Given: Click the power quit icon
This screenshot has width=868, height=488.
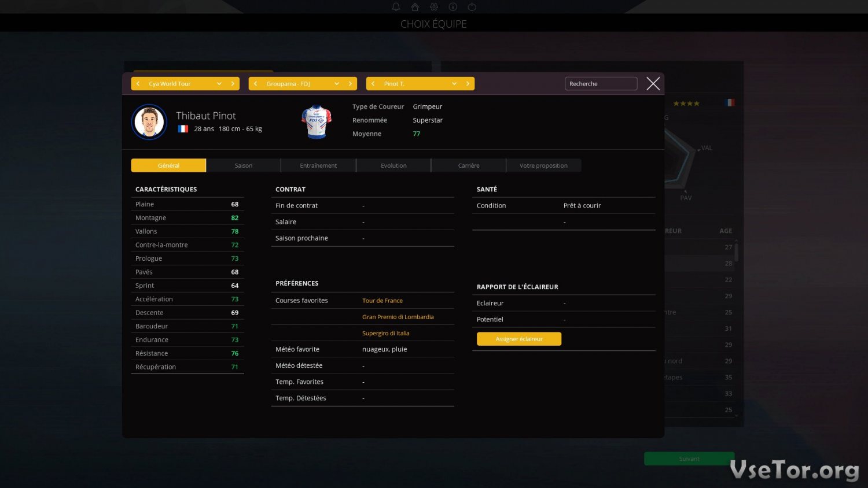Looking at the screenshot, I should 472,7.
